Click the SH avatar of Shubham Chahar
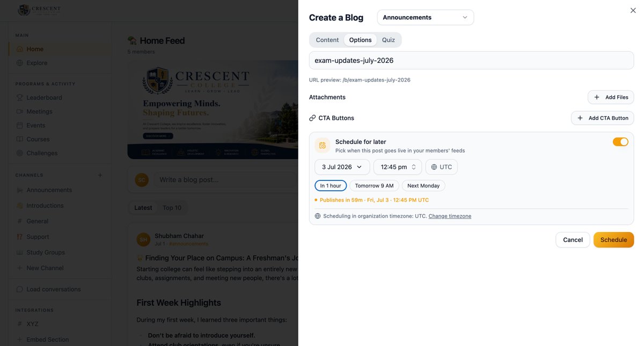644x346 pixels. tap(143, 240)
